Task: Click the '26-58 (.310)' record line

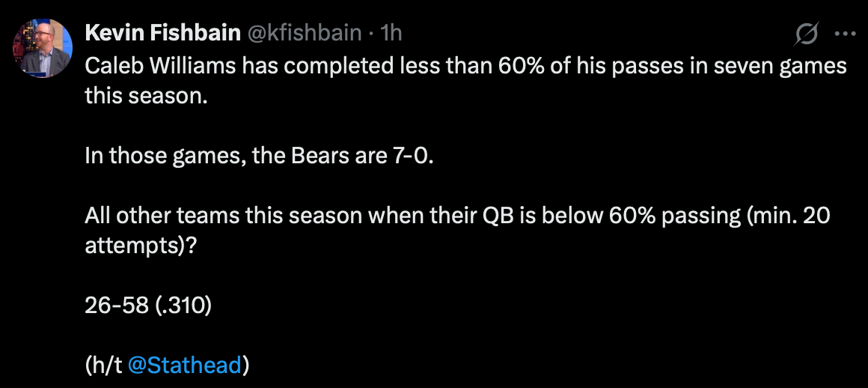Action: [x=148, y=306]
